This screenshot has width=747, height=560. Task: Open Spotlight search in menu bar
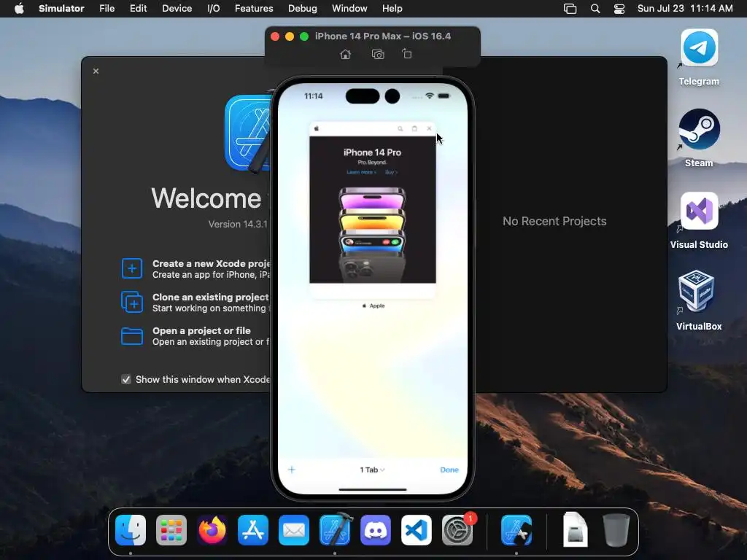(595, 9)
